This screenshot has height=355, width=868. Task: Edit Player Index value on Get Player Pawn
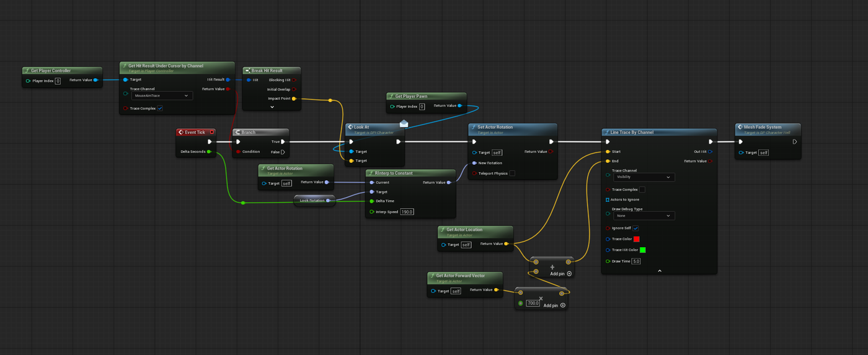[x=422, y=107]
